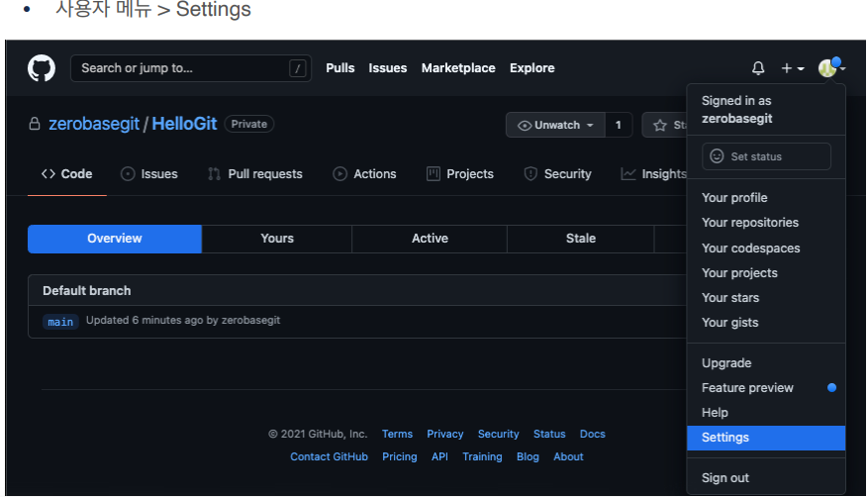Open the Pricing footer link
The height and width of the screenshot is (497, 868).
(399, 456)
